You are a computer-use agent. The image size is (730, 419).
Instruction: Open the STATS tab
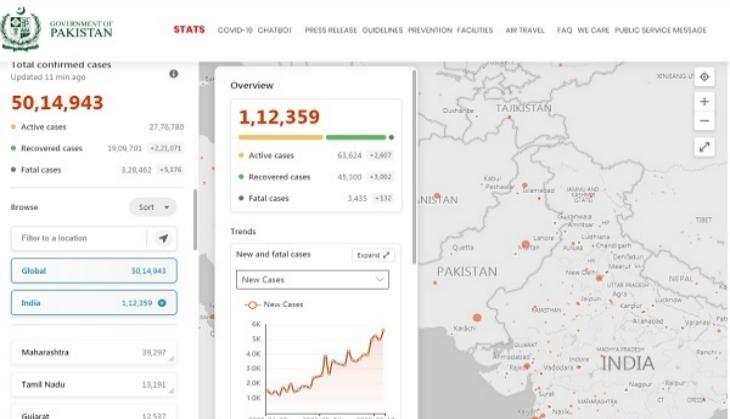(x=189, y=29)
